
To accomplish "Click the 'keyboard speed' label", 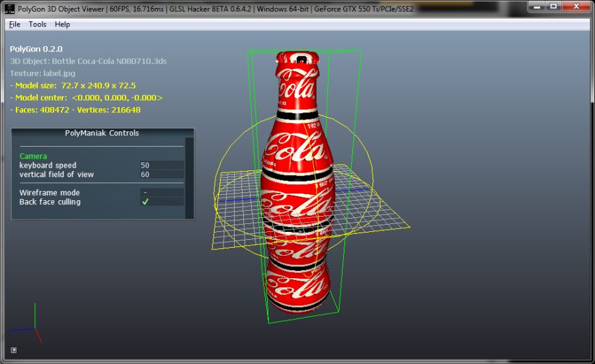I will (48, 165).
